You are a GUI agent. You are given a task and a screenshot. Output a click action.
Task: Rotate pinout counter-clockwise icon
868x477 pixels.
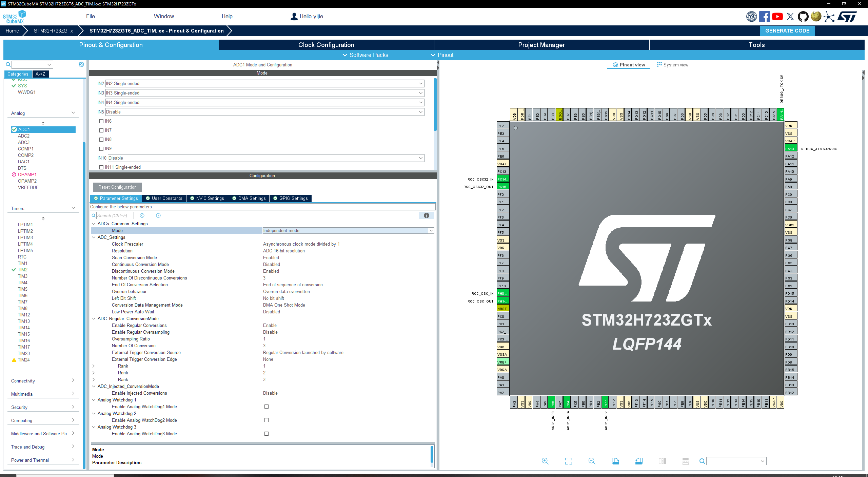[639, 461]
